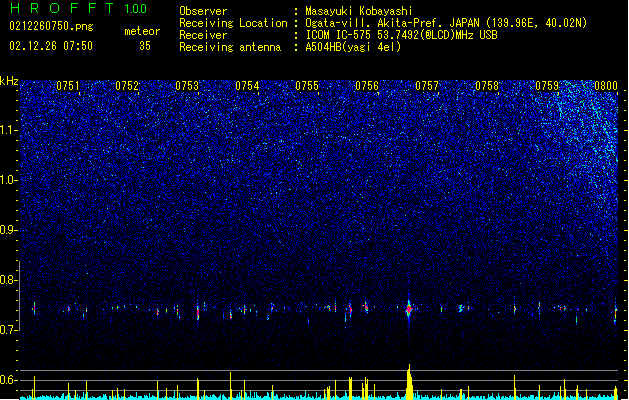Viewport: 629px width, 400px height.
Task: Click the 0800 time marker
Action: [x=606, y=86]
